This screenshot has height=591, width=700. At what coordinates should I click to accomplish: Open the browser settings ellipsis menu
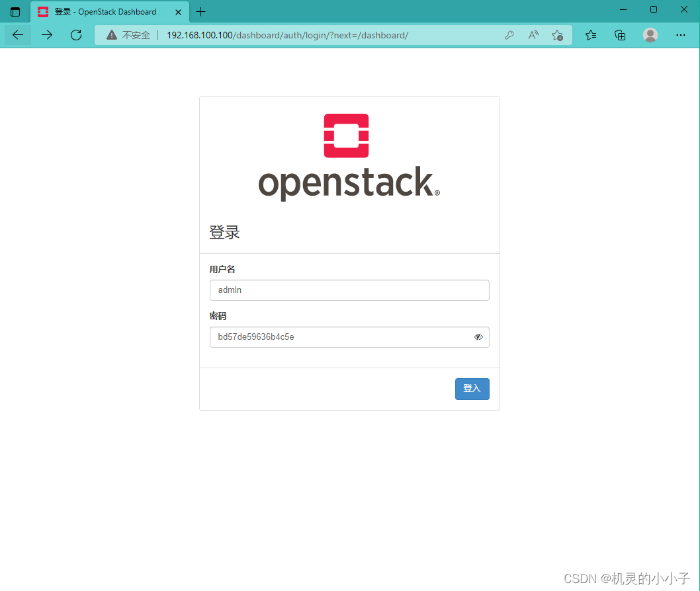coord(681,35)
